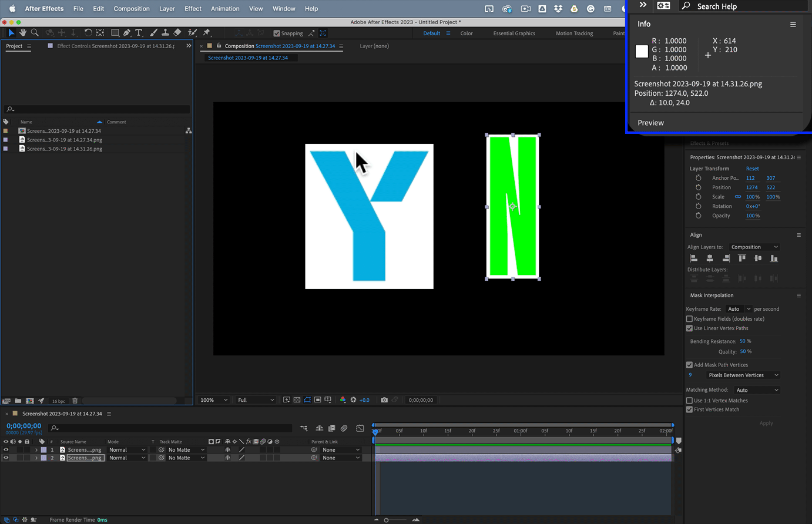The width and height of the screenshot is (812, 524).
Task: Open the Composition menu
Action: pyautogui.click(x=132, y=9)
